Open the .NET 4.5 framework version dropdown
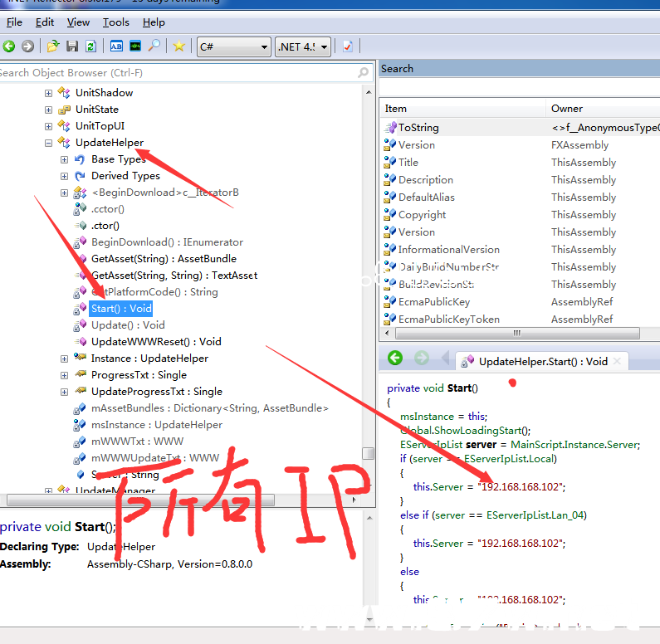Image resolution: width=660 pixels, height=644 pixels. [x=302, y=46]
